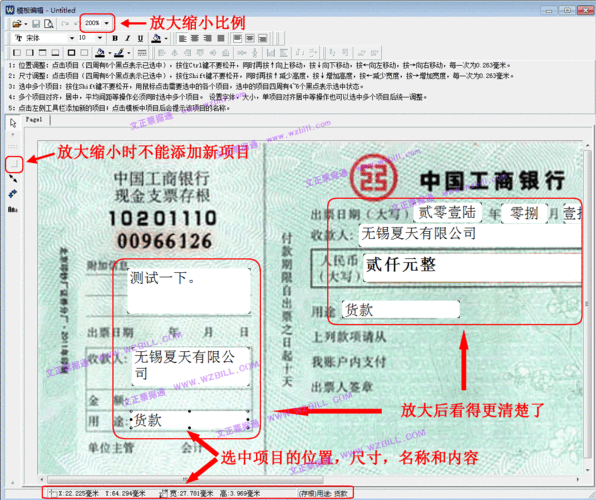Click the border line style icon
Viewport: 596px width, 500px height.
click(x=142, y=52)
